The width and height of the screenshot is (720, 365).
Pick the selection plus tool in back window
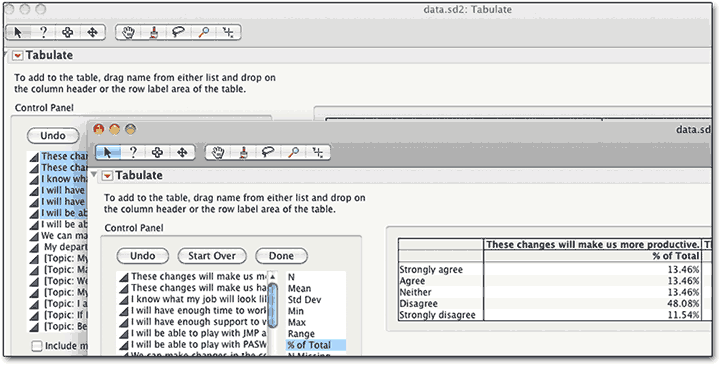[68, 32]
